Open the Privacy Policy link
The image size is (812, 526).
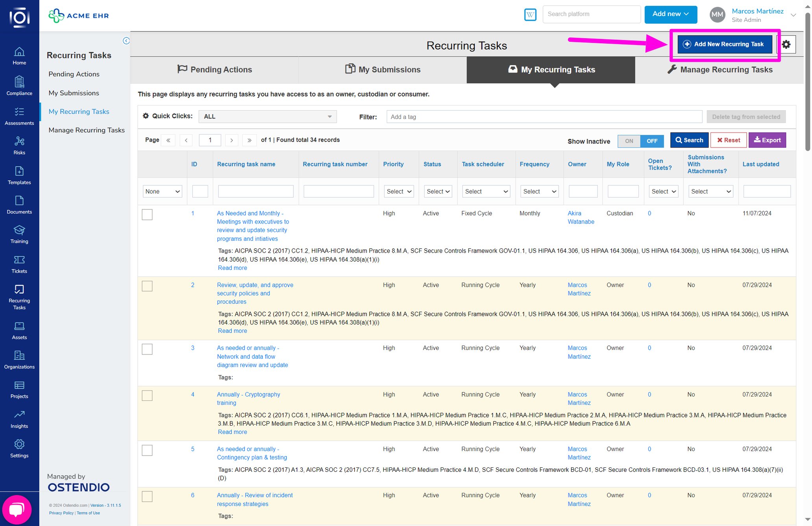[x=61, y=513]
